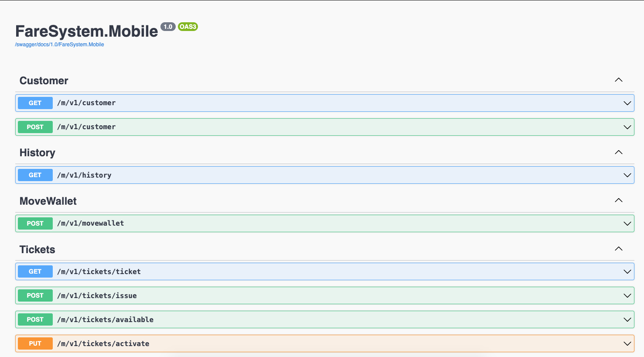This screenshot has width=644, height=357.
Task: Collapse the MoveWallet section
Action: (618, 200)
